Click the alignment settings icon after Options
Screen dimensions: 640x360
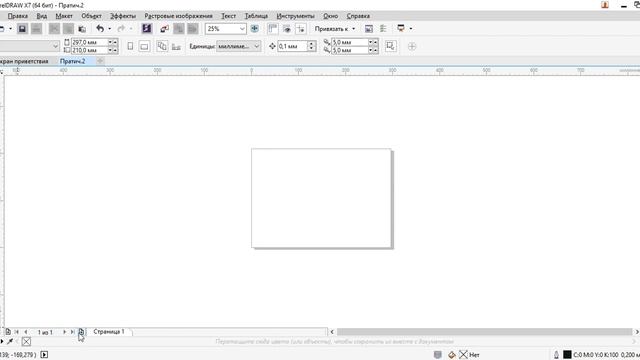[x=383, y=29]
